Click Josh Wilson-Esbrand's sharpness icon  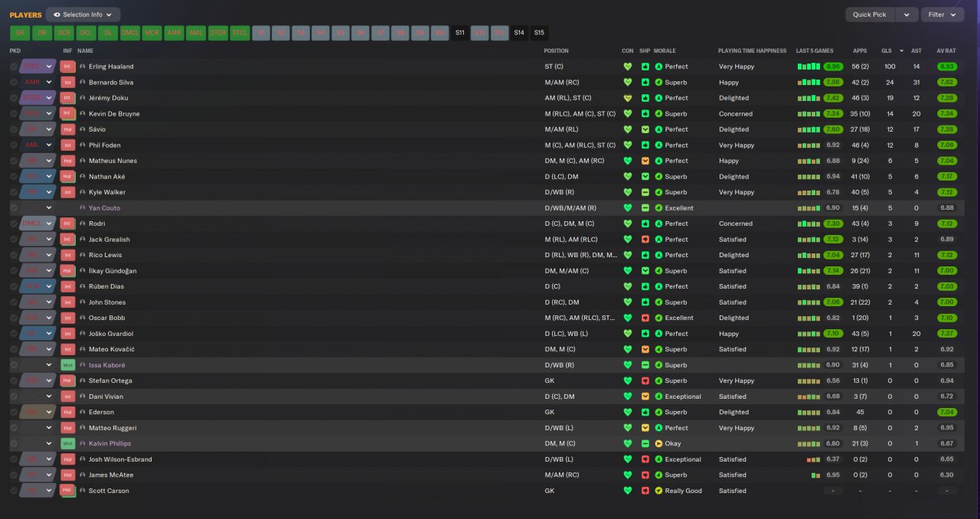click(645, 459)
